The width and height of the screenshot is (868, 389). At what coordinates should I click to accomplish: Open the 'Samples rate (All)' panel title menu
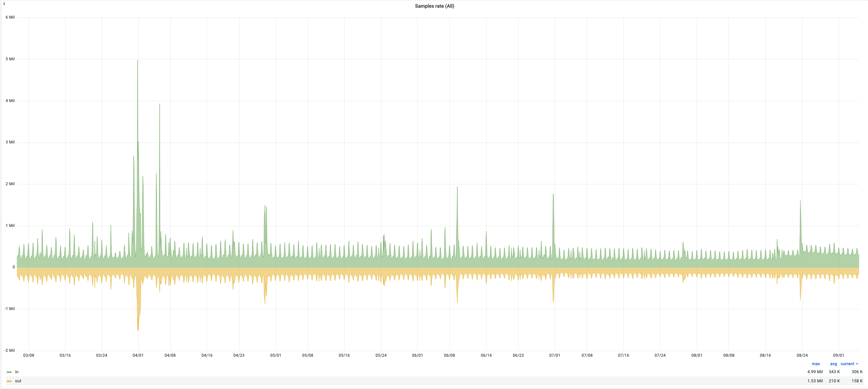point(434,6)
